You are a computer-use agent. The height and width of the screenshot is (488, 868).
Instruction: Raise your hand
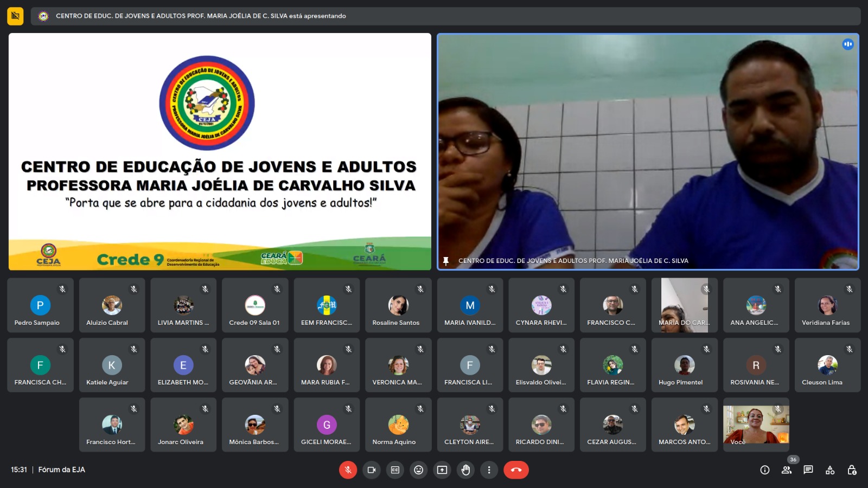(x=465, y=470)
